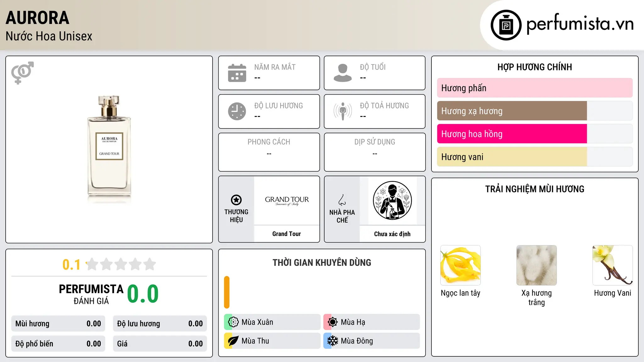Click the THƯƠNG HIỆU label
The height and width of the screenshot is (362, 644).
click(236, 216)
